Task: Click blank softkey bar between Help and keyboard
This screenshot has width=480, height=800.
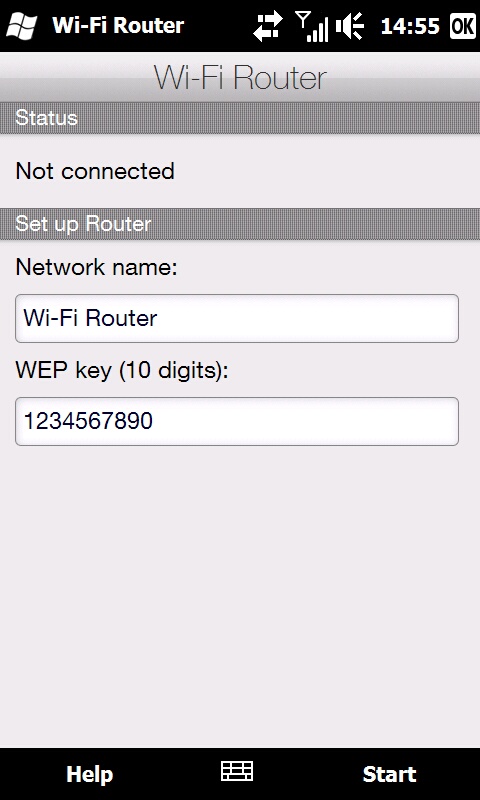Action: [167, 774]
